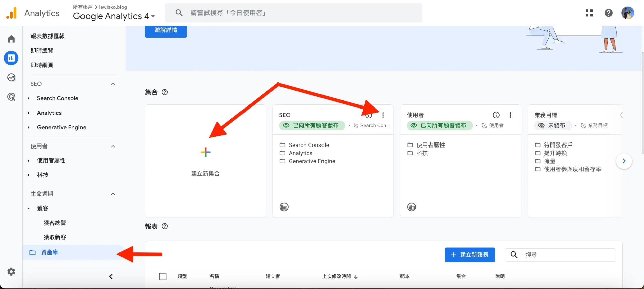This screenshot has width=644, height=289.
Task: Click help icon next to 報表 heading
Action: [x=165, y=226]
